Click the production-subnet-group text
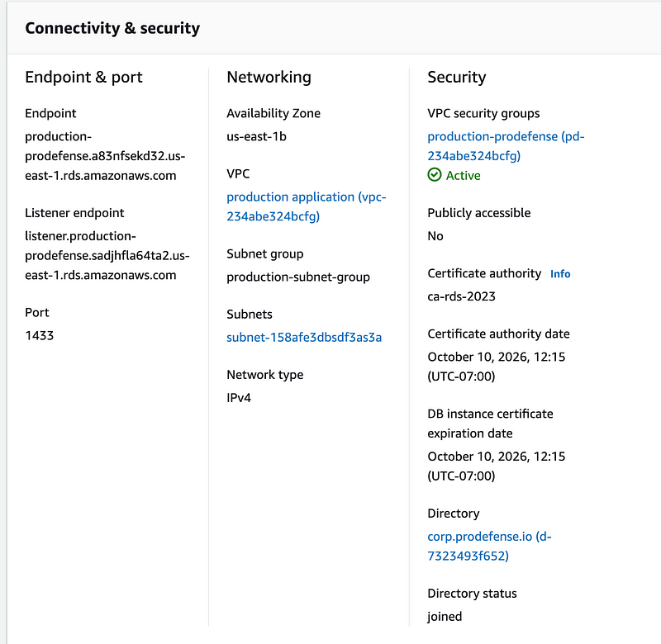The height and width of the screenshot is (644, 661). 297,277
